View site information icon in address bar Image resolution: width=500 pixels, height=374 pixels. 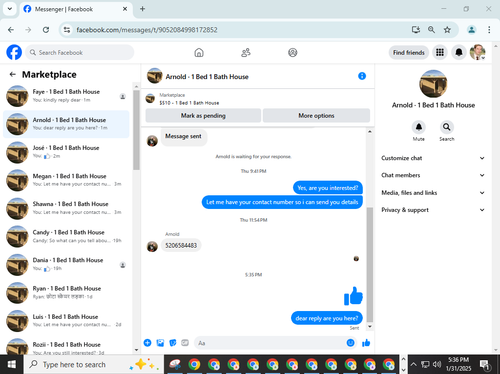coord(67,30)
